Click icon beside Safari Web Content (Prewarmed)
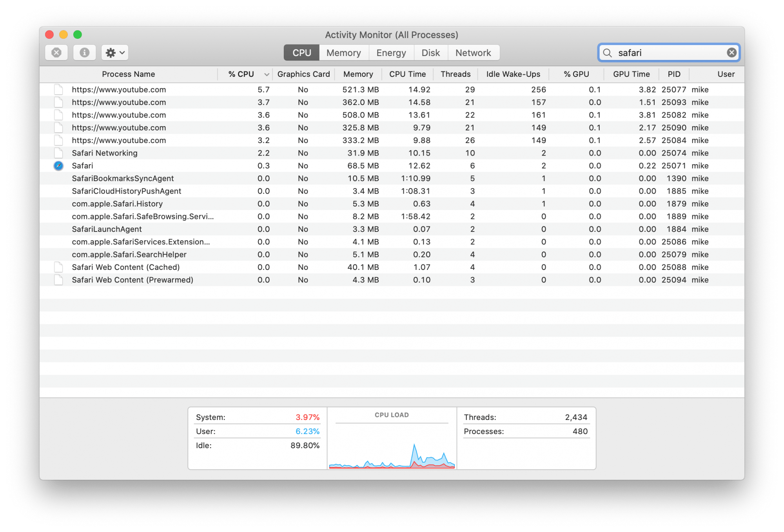The height and width of the screenshot is (532, 784). [58, 280]
